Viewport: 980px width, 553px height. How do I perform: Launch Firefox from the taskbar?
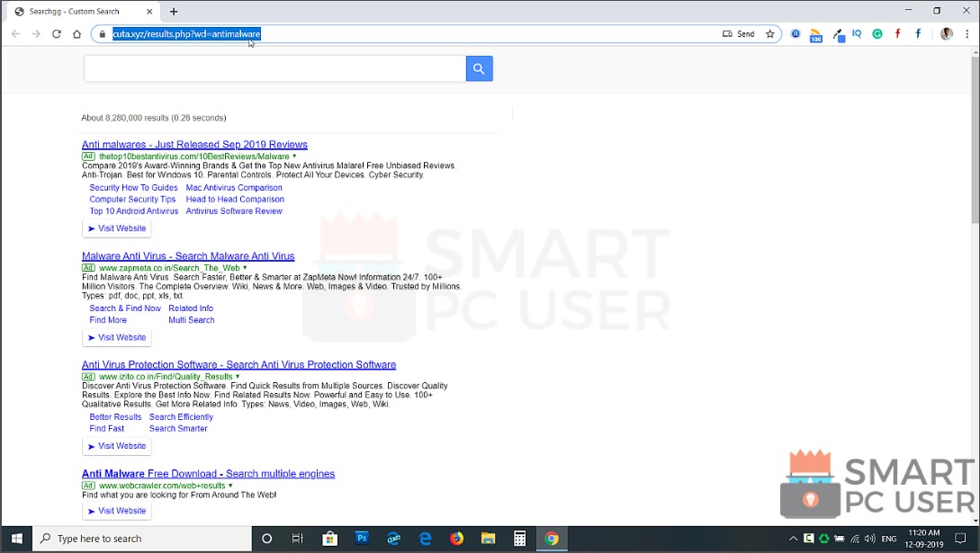tap(455, 539)
